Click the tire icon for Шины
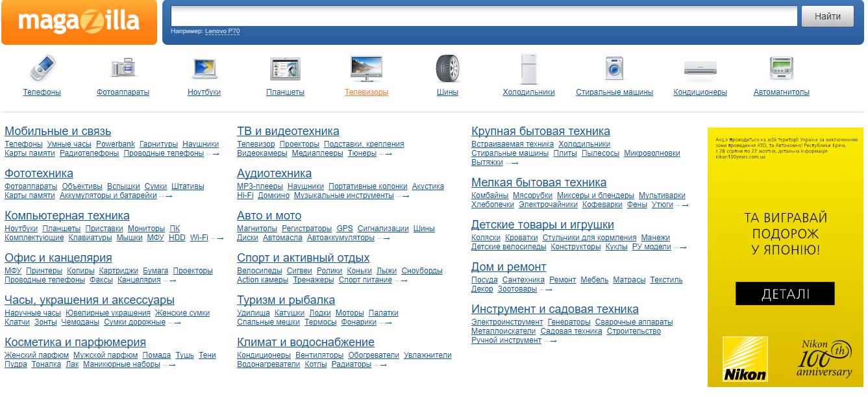Screen dimensions: 868x400 447,68
